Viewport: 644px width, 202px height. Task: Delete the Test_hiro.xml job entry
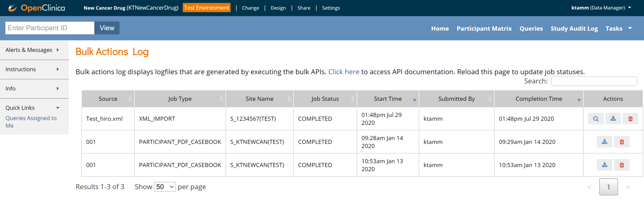point(630,119)
